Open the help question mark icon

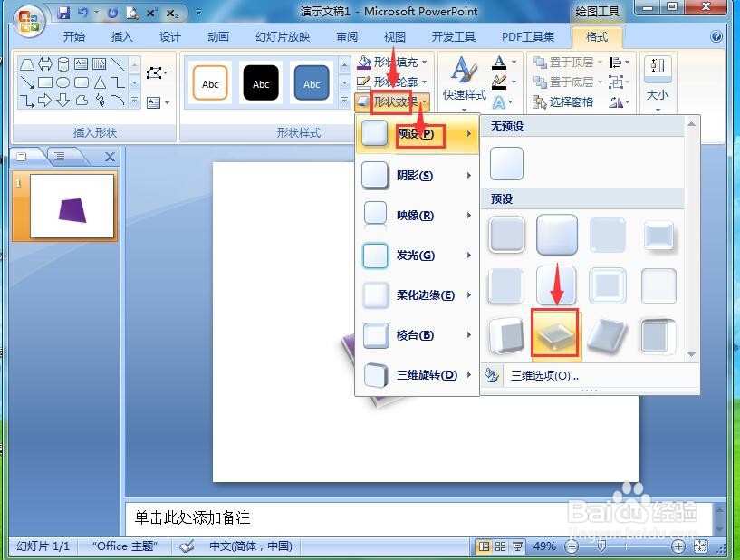[716, 36]
